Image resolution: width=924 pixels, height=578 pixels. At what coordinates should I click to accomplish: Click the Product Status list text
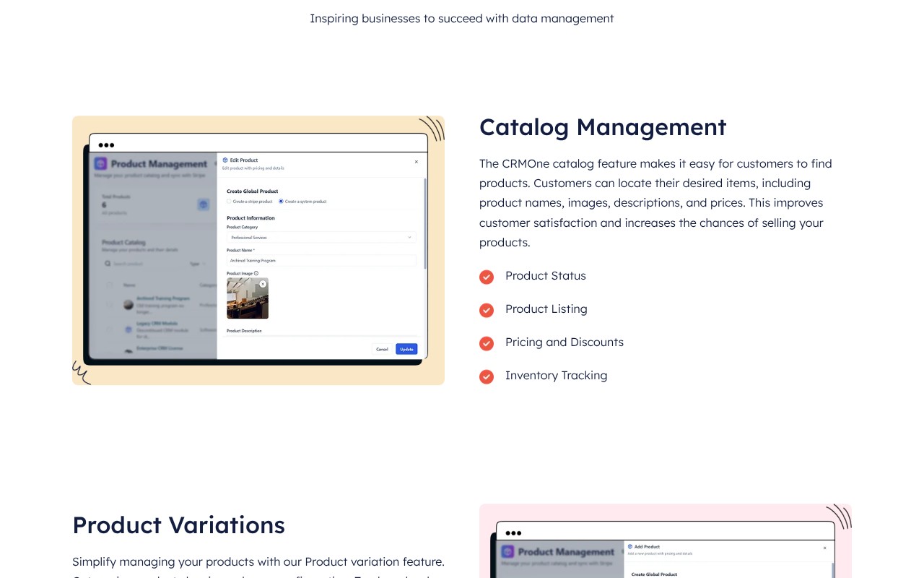[x=546, y=276]
